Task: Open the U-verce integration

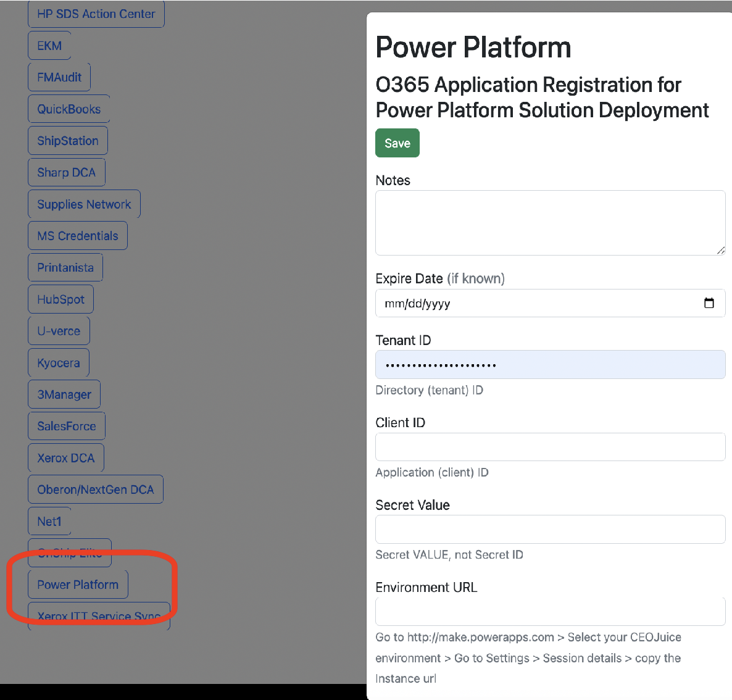Action: pyautogui.click(x=59, y=331)
